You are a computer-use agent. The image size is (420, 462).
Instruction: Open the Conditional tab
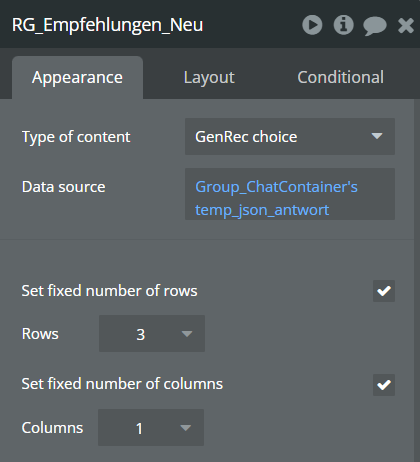[x=340, y=77]
